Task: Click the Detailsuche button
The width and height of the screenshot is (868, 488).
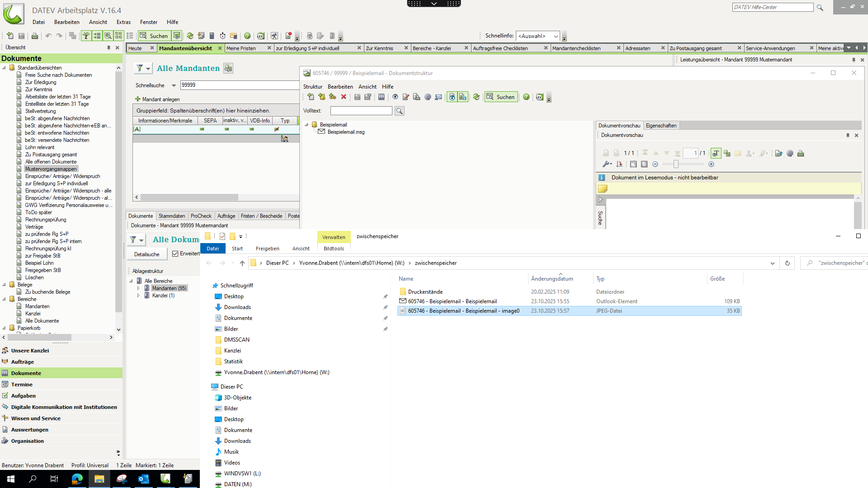Action: point(146,254)
